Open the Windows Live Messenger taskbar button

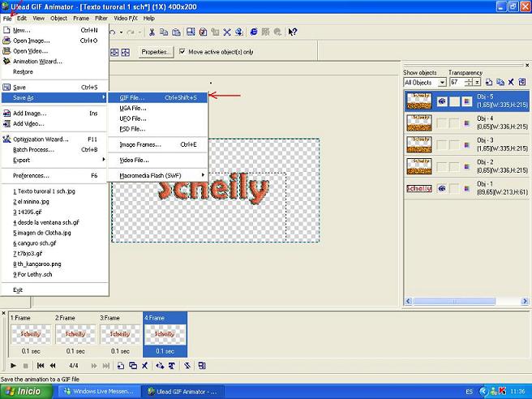pos(100,392)
